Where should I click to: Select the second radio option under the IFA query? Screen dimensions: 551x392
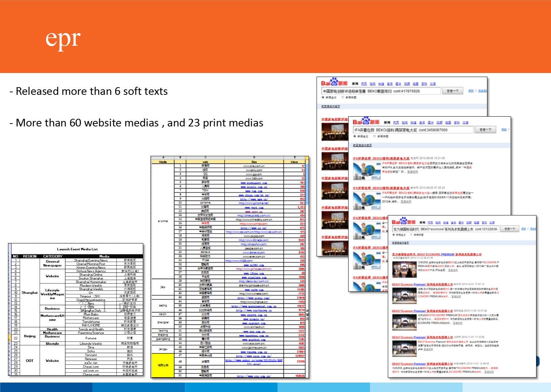(375, 136)
